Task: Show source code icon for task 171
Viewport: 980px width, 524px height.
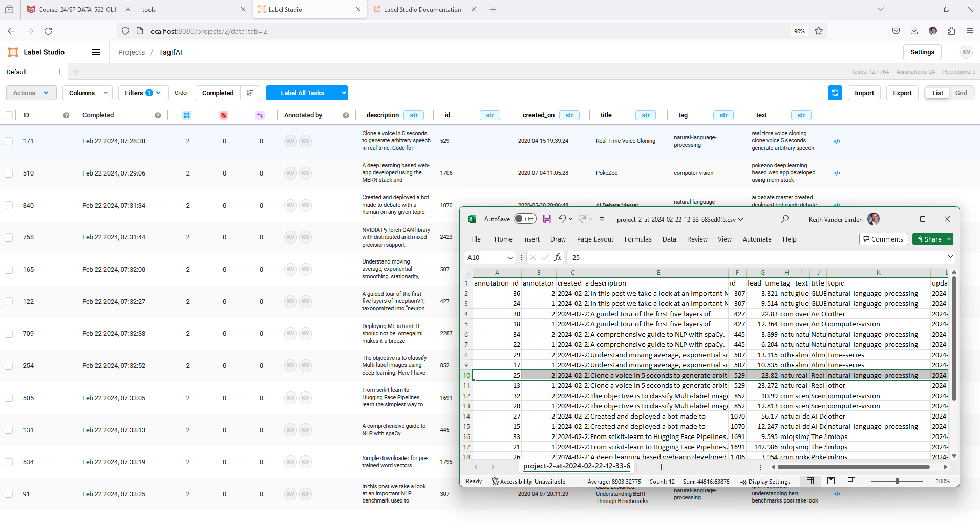Action: pos(837,141)
